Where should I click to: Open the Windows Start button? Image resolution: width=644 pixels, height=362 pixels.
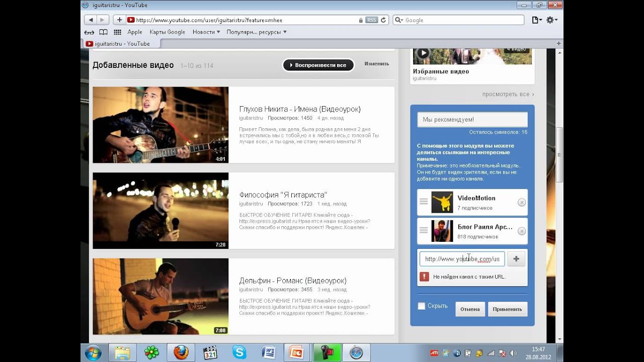point(93,353)
